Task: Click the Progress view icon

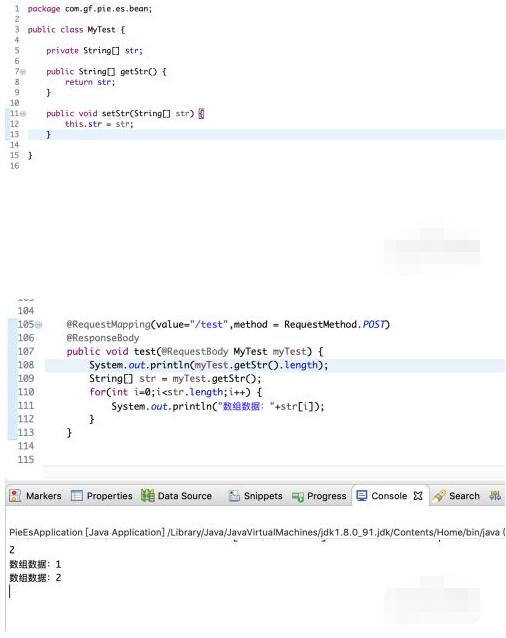Action: point(298,496)
